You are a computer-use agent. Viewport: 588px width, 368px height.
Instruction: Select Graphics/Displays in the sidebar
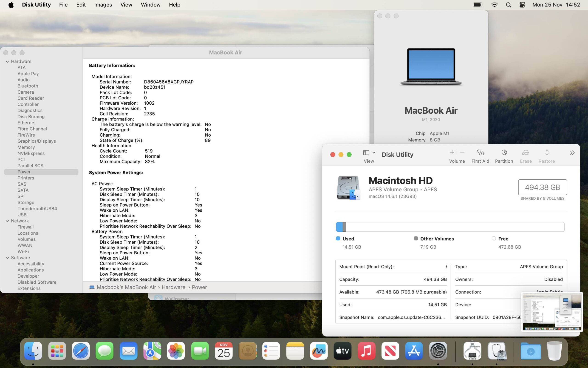pos(37,141)
